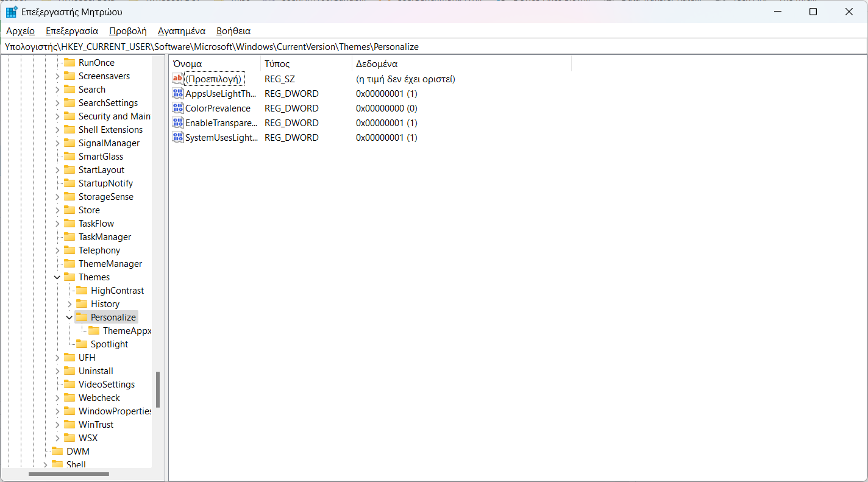Open the Αγαπημένα menu
The width and height of the screenshot is (868, 482).
click(182, 30)
